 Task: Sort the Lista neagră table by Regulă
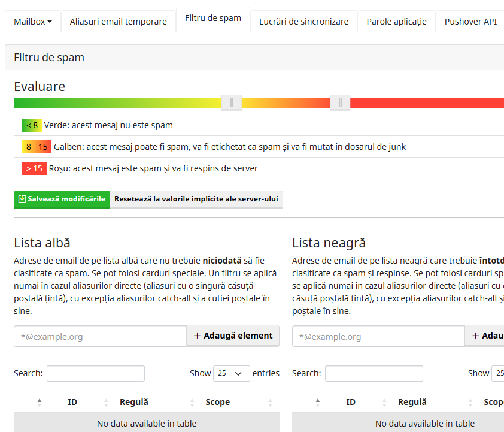coord(412,402)
